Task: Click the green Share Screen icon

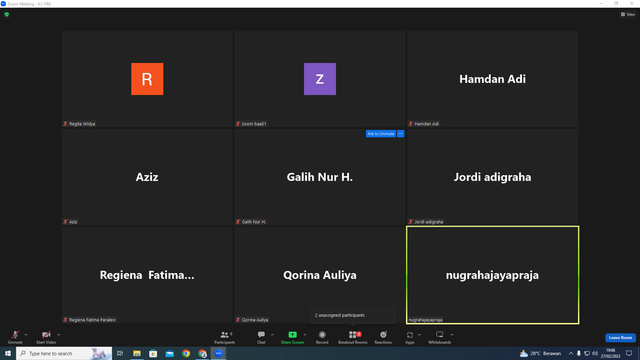Action: [x=292, y=335]
